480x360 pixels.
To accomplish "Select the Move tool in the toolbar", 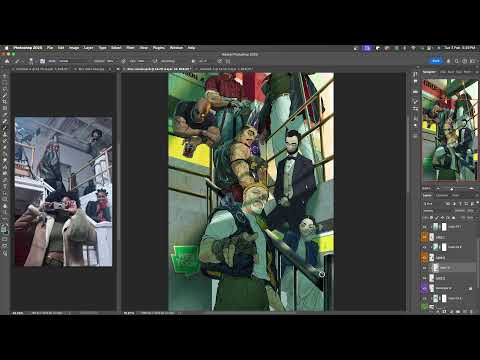I will [5, 76].
